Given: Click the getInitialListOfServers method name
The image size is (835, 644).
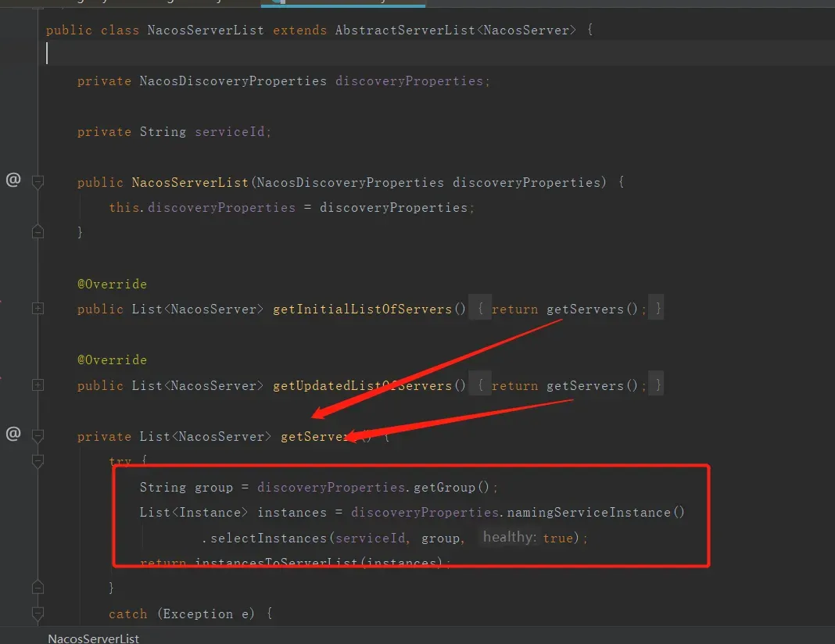Looking at the screenshot, I should [362, 309].
